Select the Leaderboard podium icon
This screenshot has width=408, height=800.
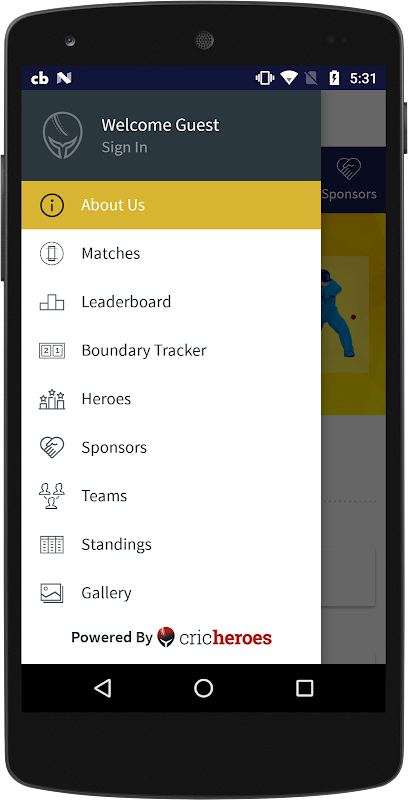pos(52,303)
